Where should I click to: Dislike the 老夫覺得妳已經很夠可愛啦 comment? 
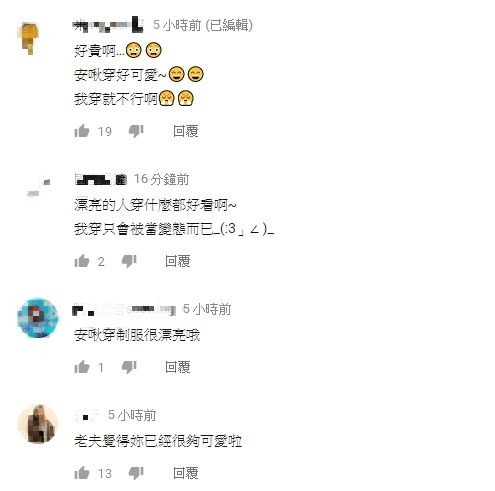[136, 473]
